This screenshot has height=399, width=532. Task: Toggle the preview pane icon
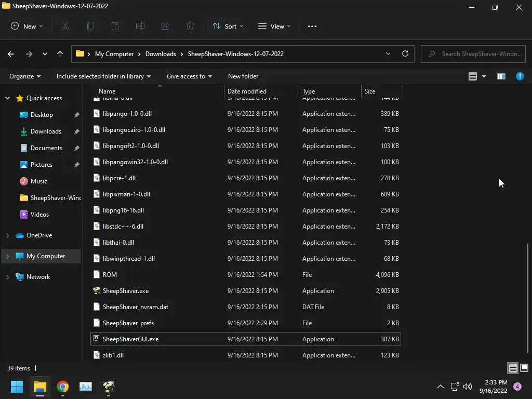click(x=501, y=76)
